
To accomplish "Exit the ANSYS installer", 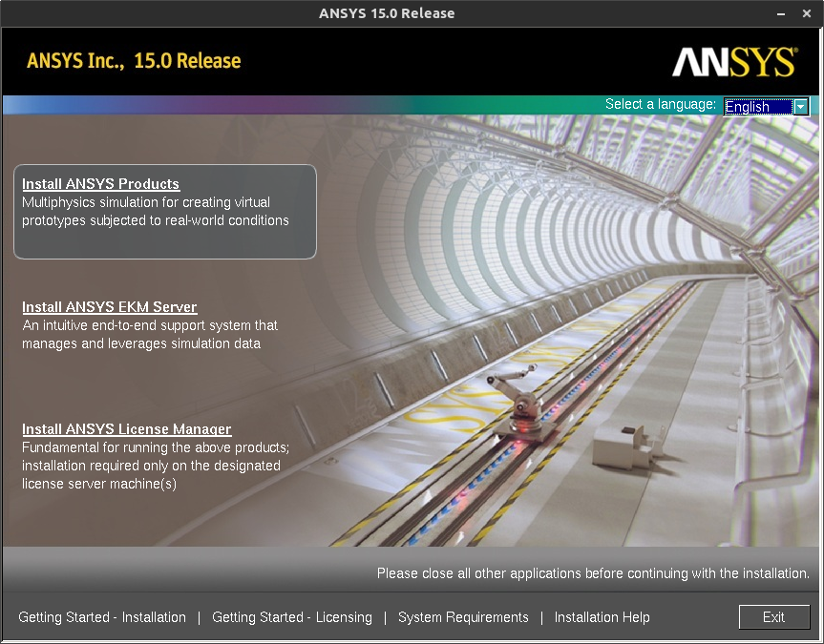I will pos(774,617).
